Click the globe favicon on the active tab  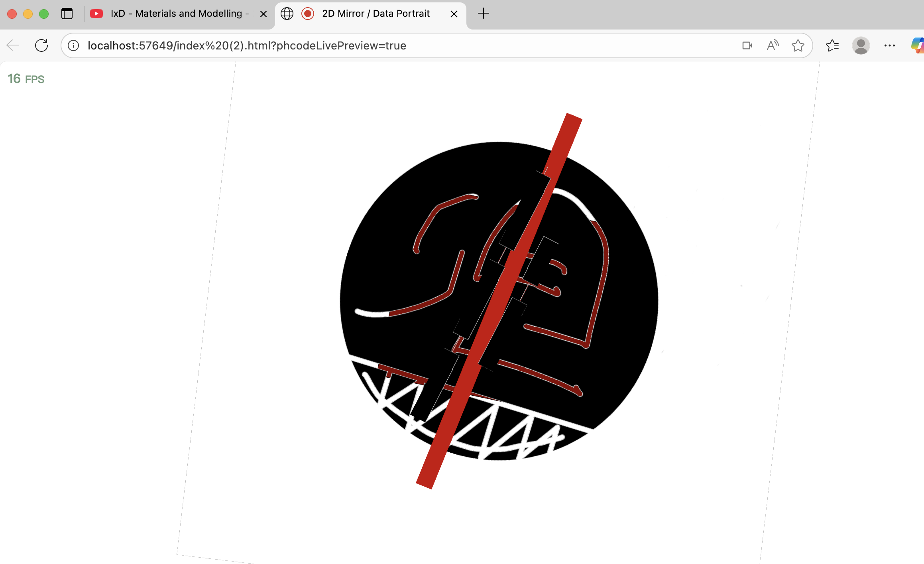click(287, 13)
